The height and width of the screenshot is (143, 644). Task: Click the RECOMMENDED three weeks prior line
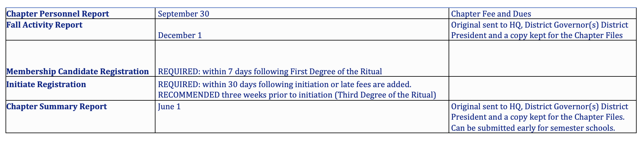click(297, 95)
